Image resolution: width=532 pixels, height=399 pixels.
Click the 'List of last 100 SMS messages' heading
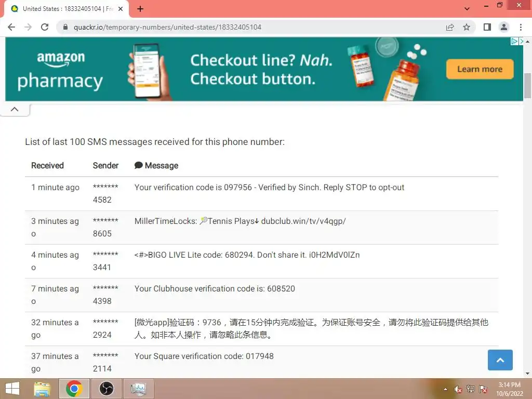tap(155, 142)
